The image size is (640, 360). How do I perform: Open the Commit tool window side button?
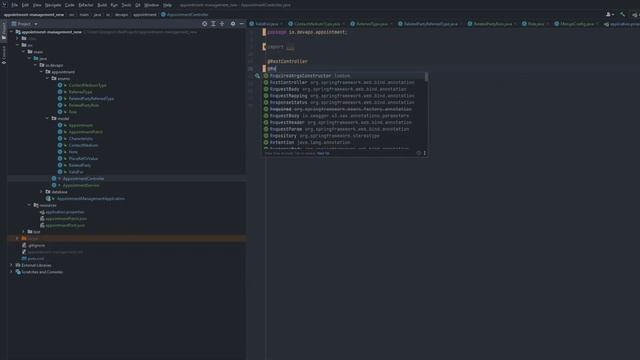click(4, 55)
